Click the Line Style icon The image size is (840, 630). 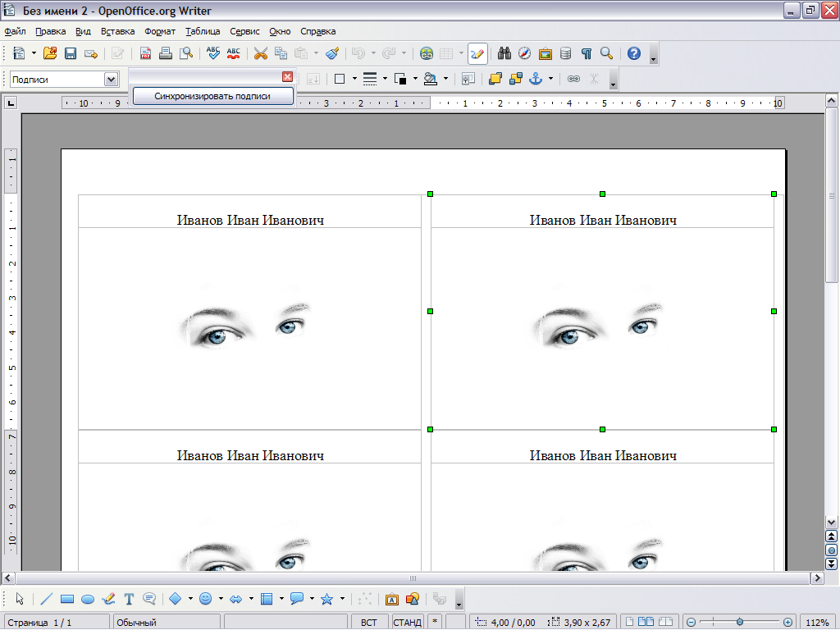pyautogui.click(x=370, y=80)
